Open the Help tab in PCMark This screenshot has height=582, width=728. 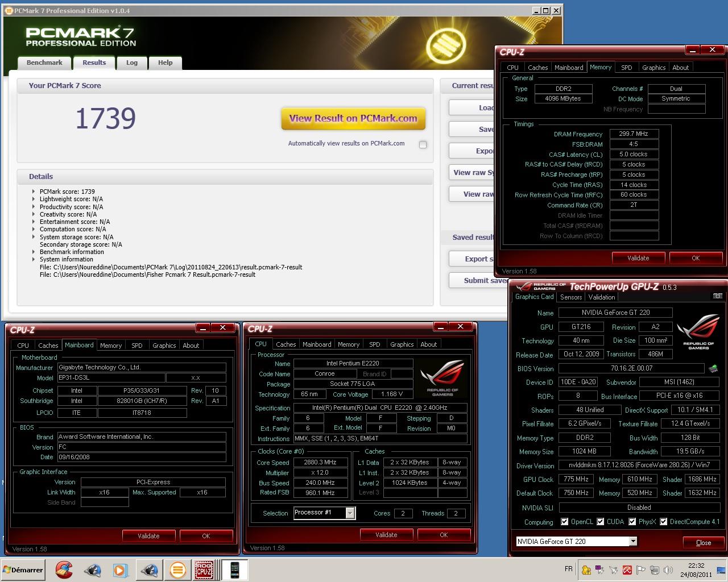pyautogui.click(x=166, y=63)
